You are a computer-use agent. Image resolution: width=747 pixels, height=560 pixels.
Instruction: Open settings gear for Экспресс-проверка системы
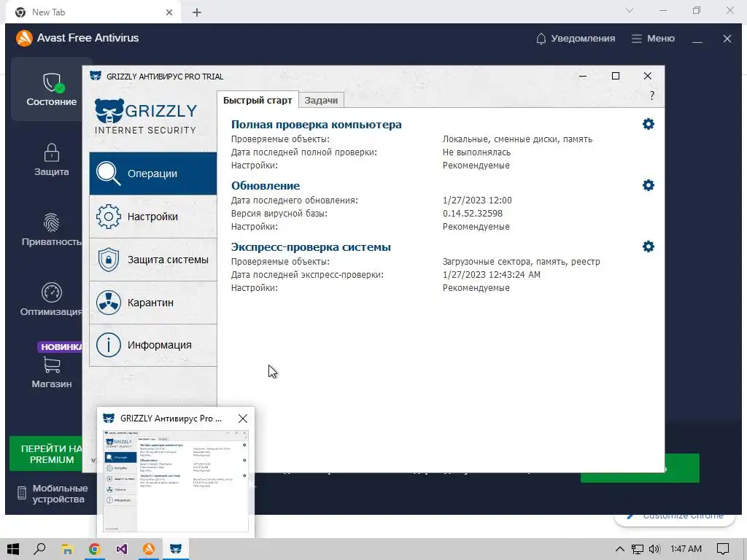point(648,246)
